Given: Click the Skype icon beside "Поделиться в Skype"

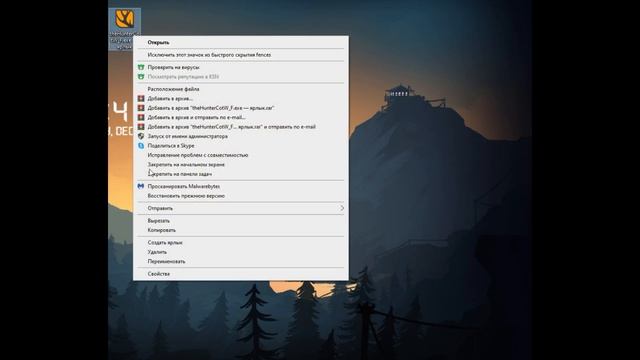Looking at the screenshot, I should (x=141, y=145).
